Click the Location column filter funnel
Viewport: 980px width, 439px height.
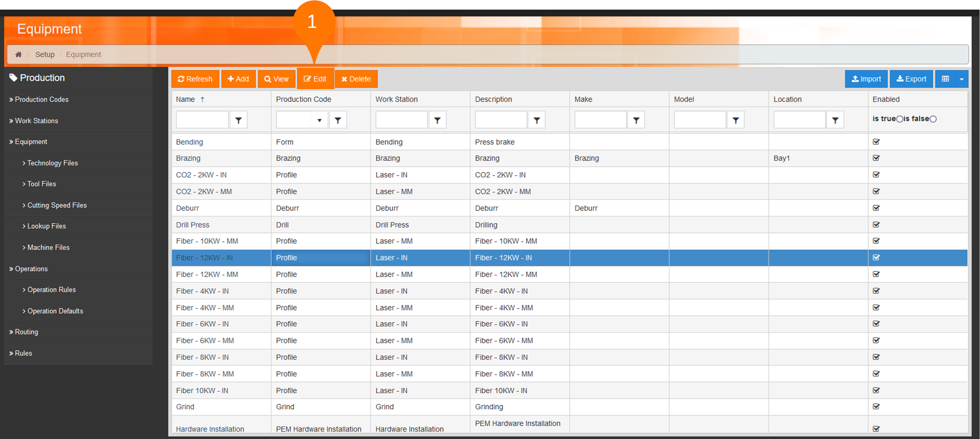[835, 120]
